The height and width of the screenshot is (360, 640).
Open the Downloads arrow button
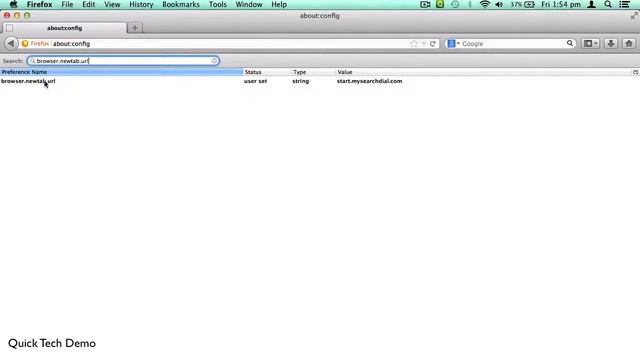pos(611,43)
